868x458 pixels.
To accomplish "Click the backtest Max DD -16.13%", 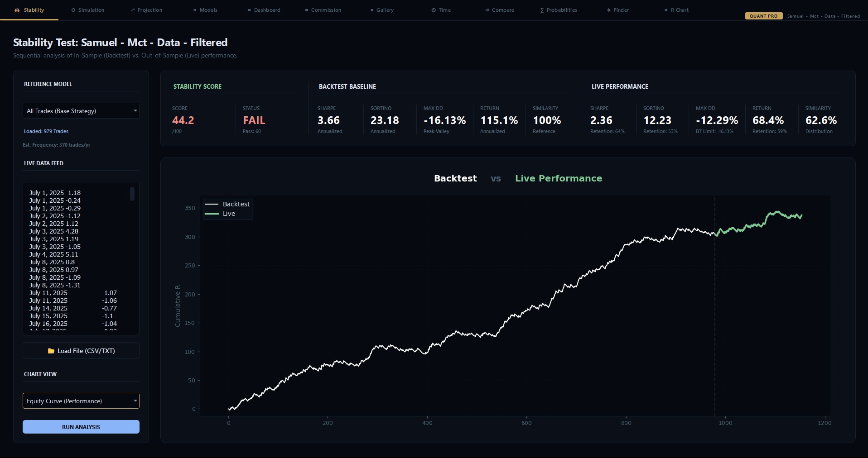I will pyautogui.click(x=444, y=120).
